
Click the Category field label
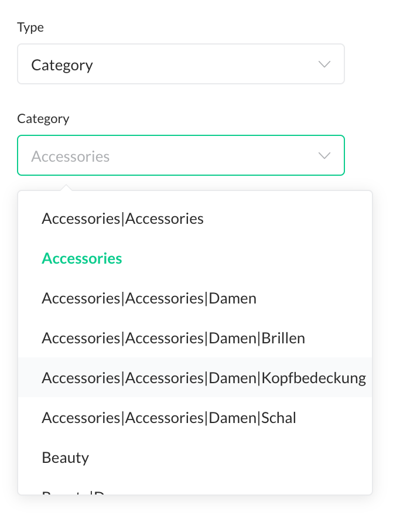tap(43, 118)
